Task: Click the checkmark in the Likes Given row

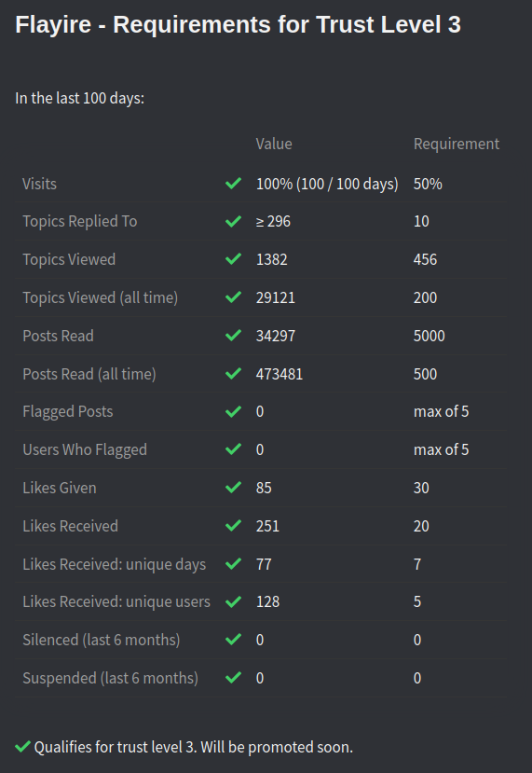Action: pyautogui.click(x=233, y=488)
